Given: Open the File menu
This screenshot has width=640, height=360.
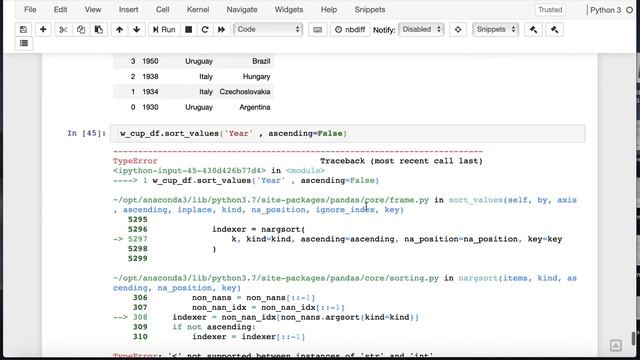Looking at the screenshot, I should 30,9.
